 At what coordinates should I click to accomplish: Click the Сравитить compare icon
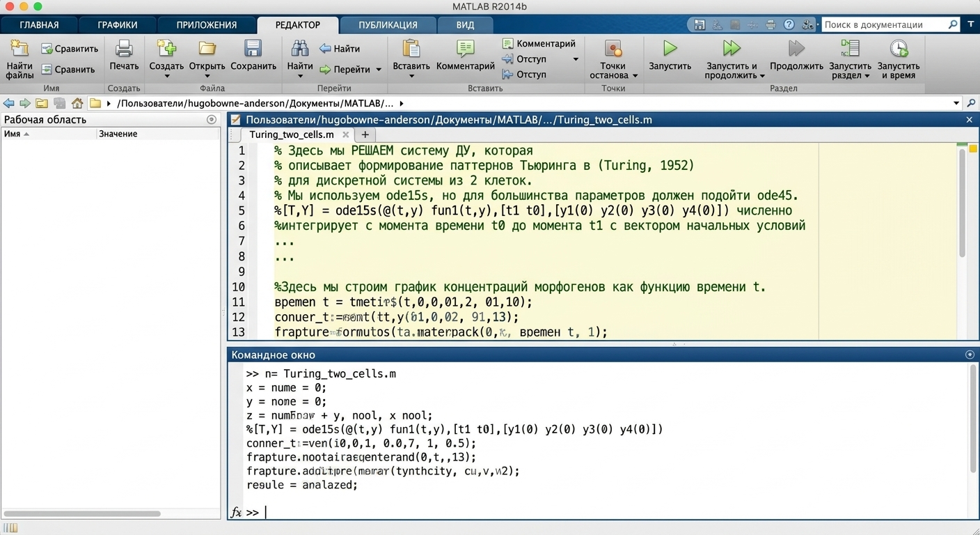47,49
